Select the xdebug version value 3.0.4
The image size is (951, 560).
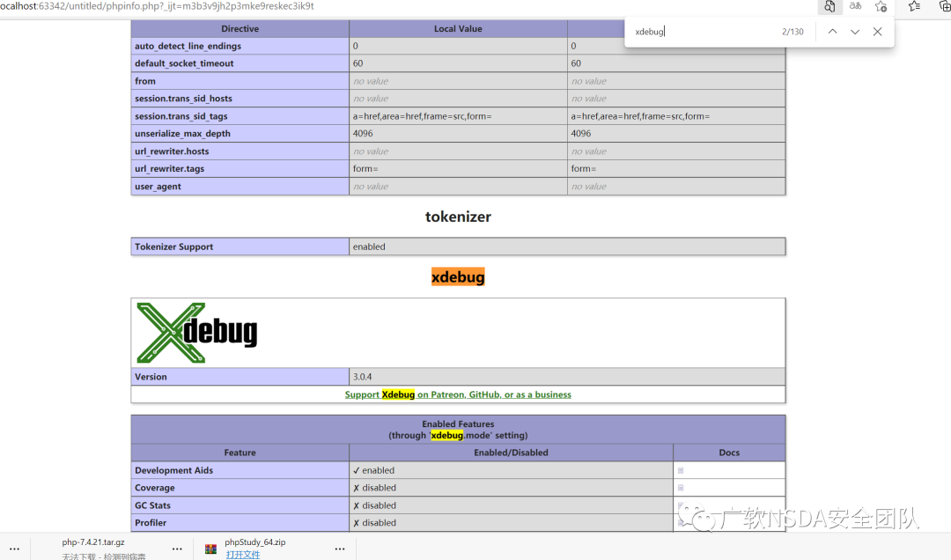(362, 377)
